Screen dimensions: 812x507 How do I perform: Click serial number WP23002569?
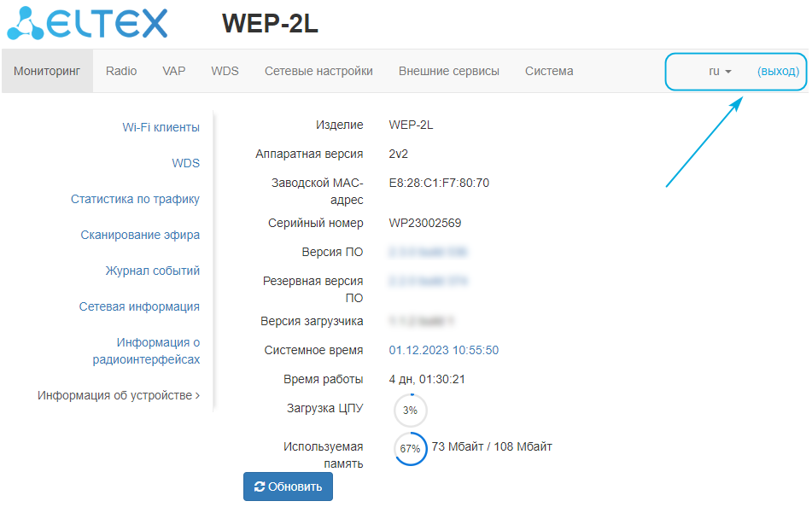coord(425,224)
